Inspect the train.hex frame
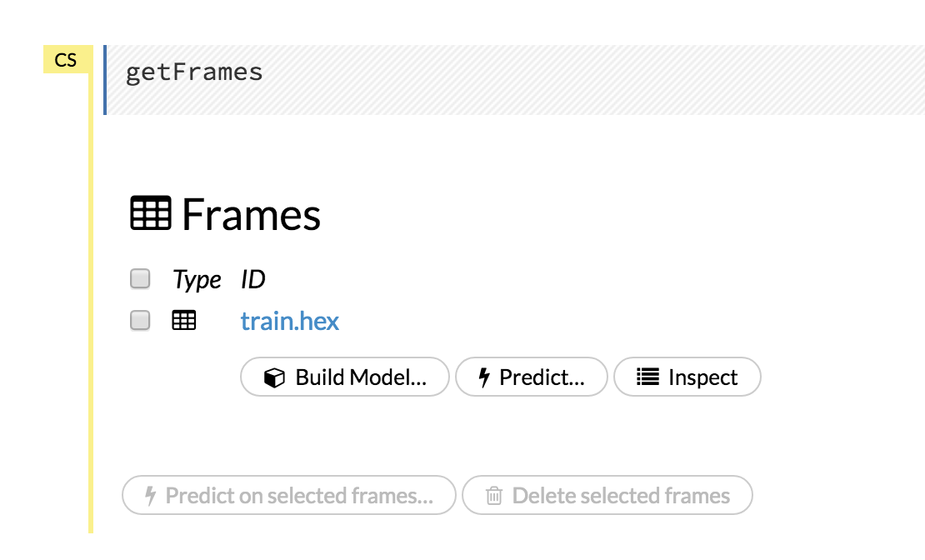This screenshot has width=925, height=560. click(687, 377)
